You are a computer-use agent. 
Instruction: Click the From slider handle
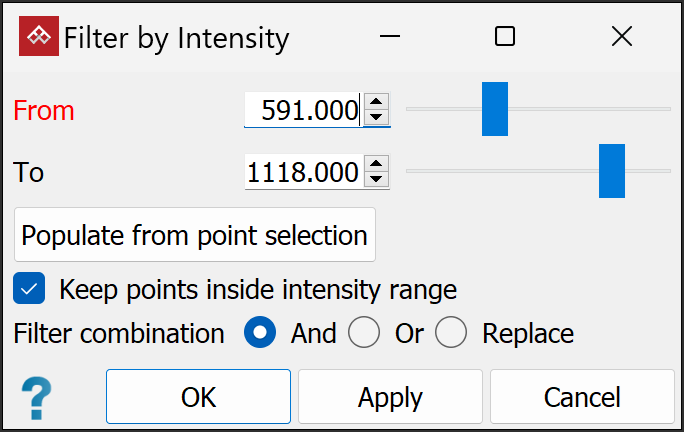[x=495, y=109]
